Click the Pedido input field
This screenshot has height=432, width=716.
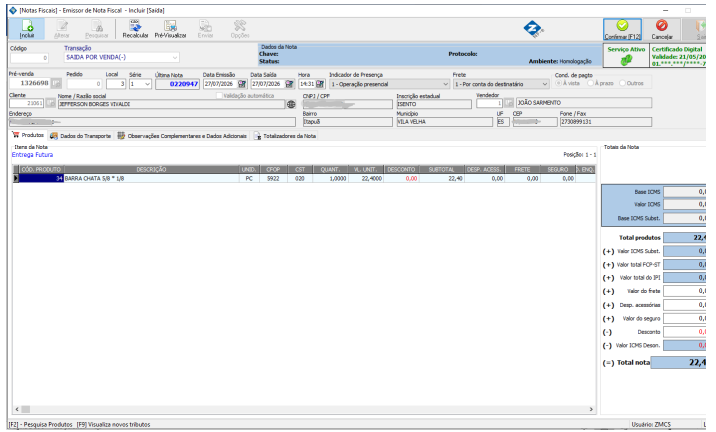(x=84, y=84)
